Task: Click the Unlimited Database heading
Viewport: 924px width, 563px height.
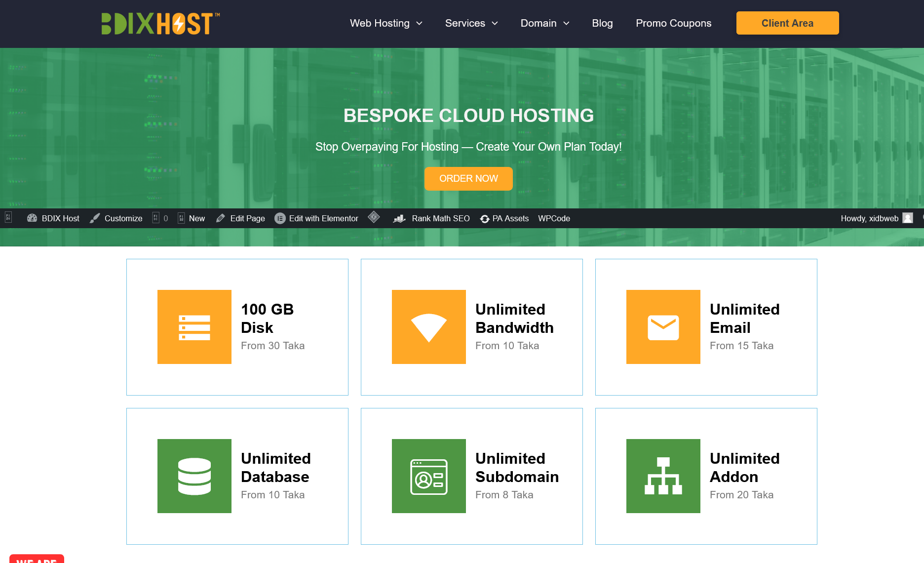Action: click(275, 468)
